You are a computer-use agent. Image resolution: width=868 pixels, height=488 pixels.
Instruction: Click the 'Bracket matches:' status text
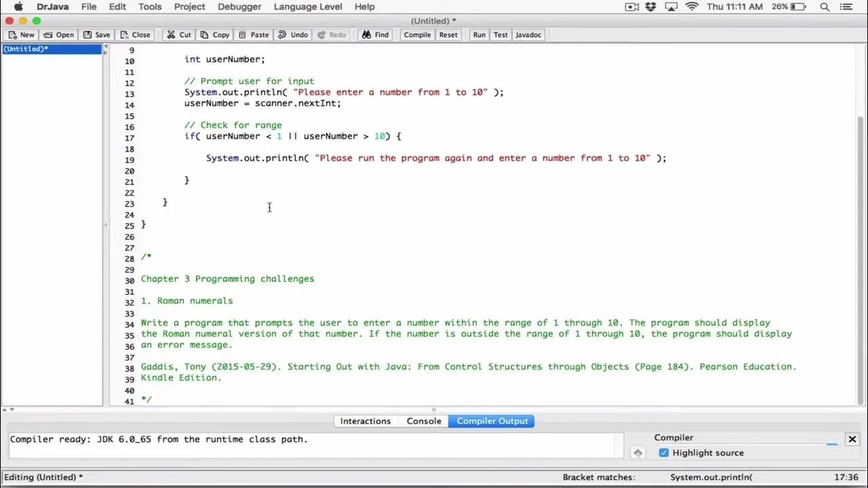point(599,477)
